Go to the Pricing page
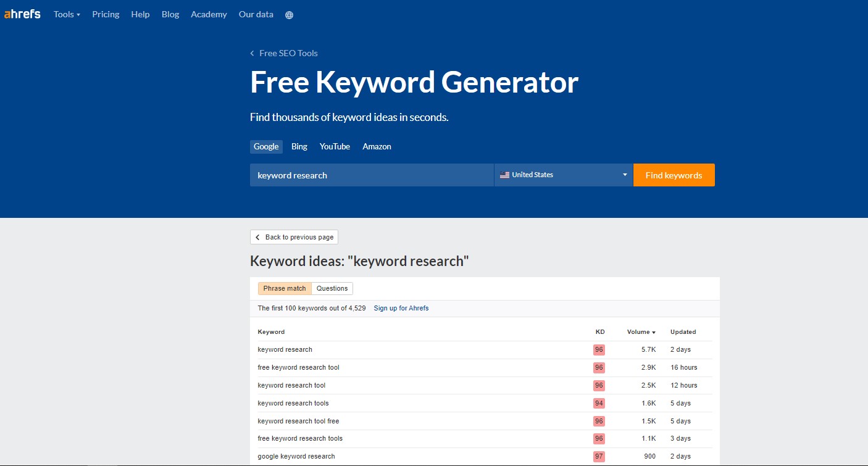The image size is (868, 466). [x=106, y=14]
